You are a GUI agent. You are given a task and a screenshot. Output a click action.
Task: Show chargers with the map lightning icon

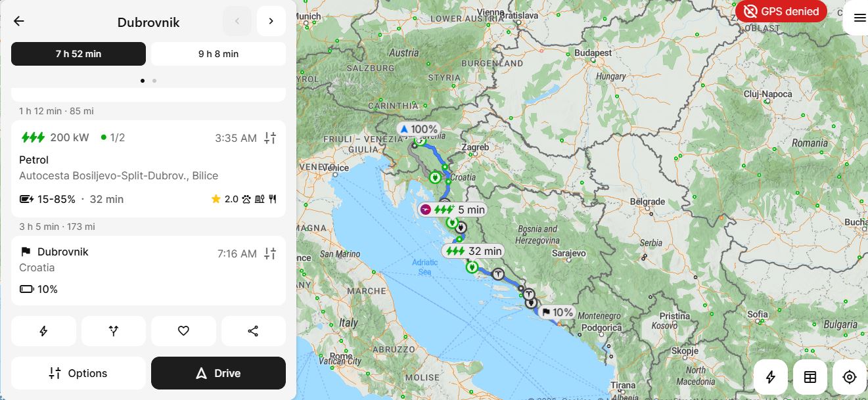(x=771, y=377)
